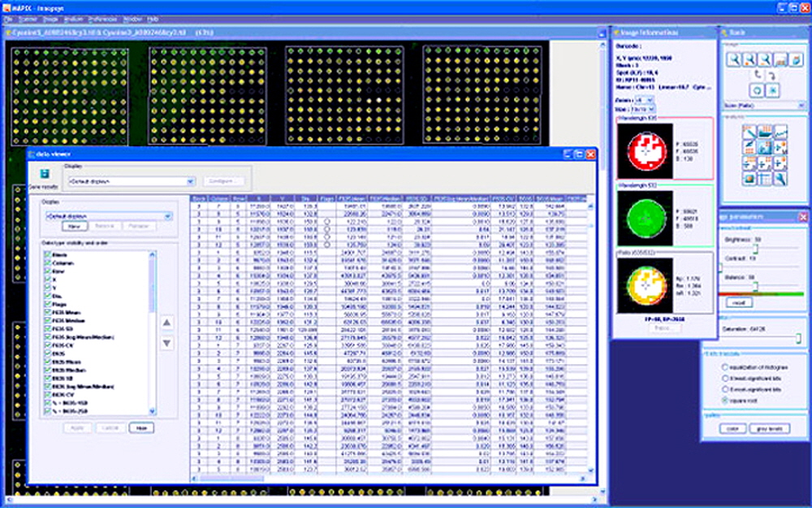This screenshot has height=508, width=812.
Task: Click the wrench icon in the analysis grid
Action: point(780,180)
